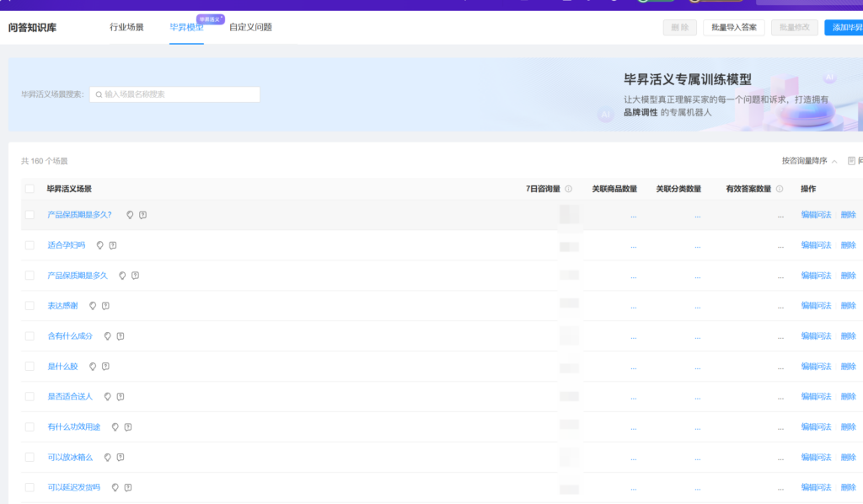This screenshot has height=504, width=863.
Task: Select the checkbox for 可以放冰箱么 row
Action: pyautogui.click(x=29, y=457)
